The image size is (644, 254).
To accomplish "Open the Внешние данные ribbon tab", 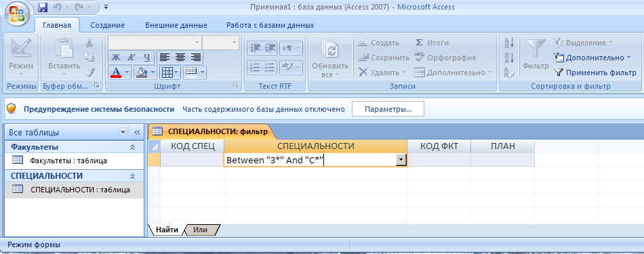I will click(176, 26).
